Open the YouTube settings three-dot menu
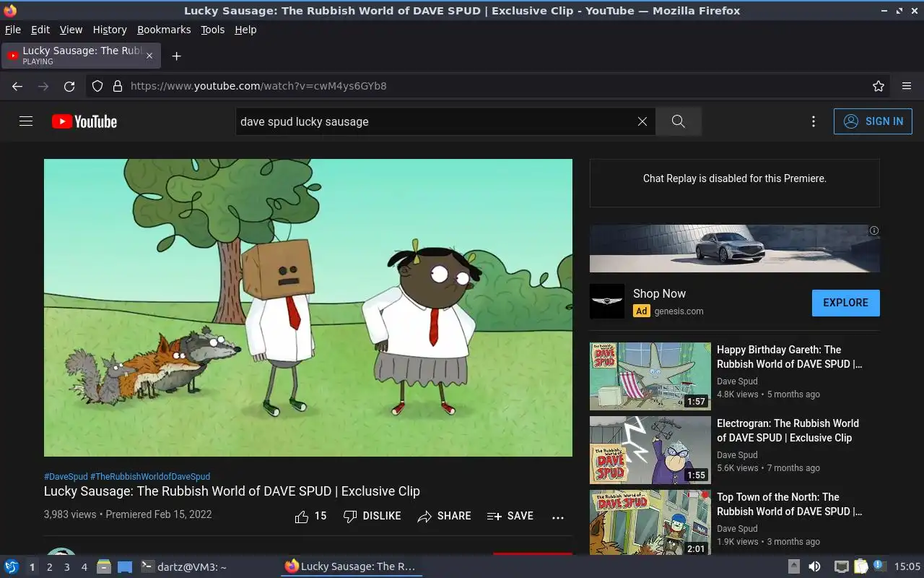Screen dimensions: 924x578 click(814, 121)
